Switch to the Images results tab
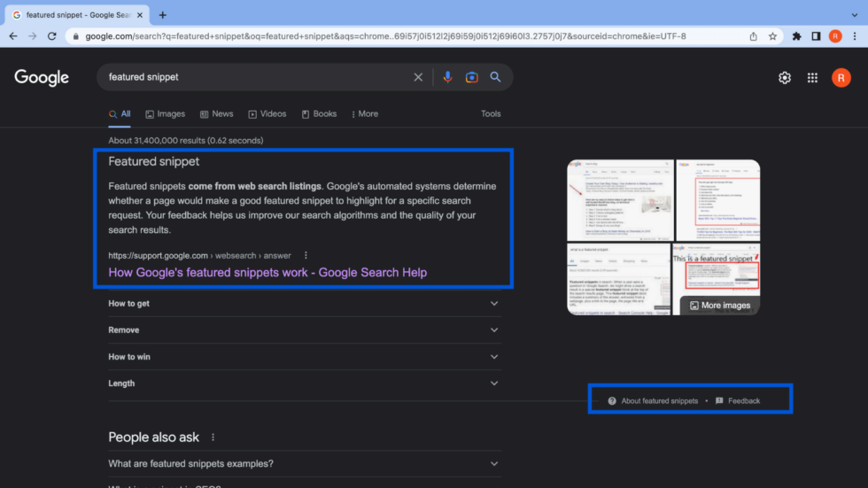This screenshot has width=868, height=488. (x=165, y=114)
